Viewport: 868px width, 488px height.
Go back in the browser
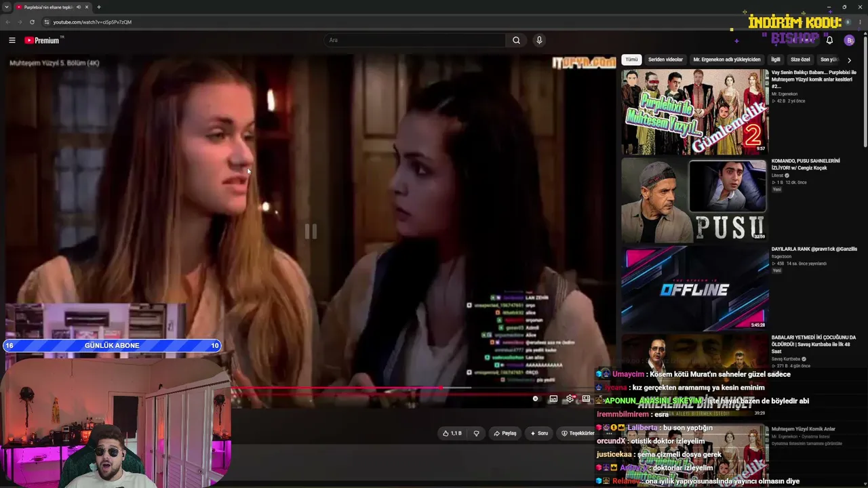click(7, 22)
